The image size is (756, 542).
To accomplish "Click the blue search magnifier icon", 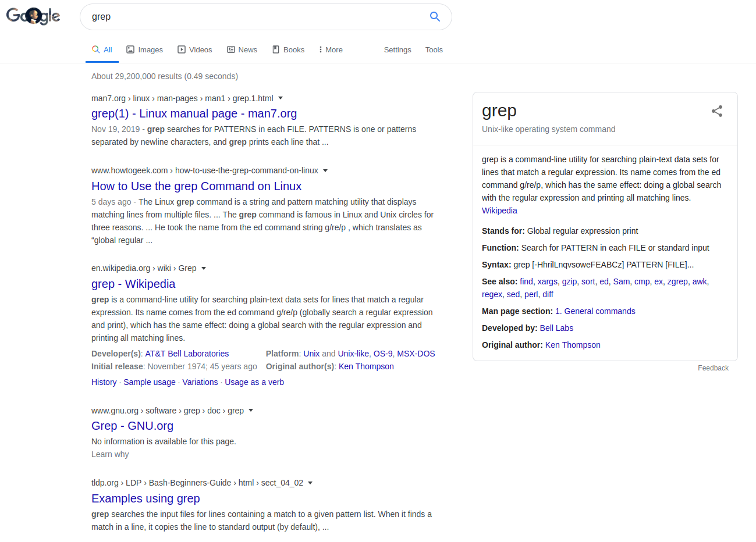I will 435,16.
